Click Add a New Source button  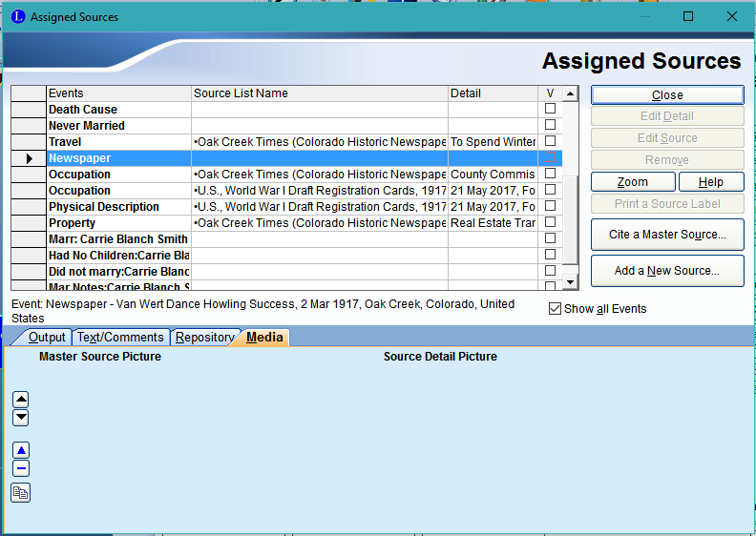[667, 271]
